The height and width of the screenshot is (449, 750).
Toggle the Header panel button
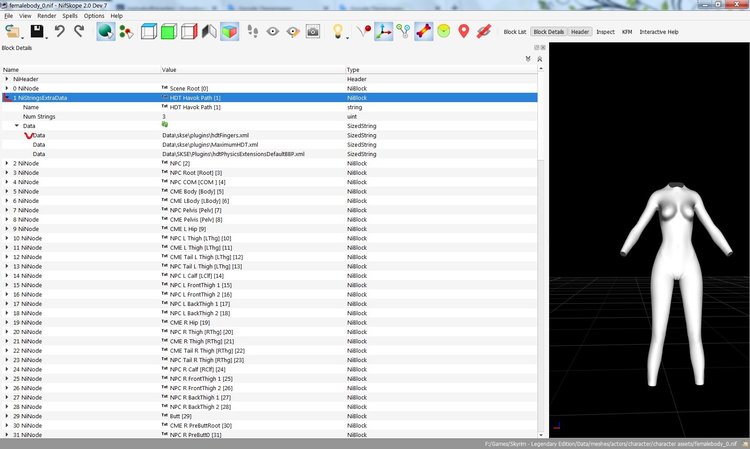580,32
